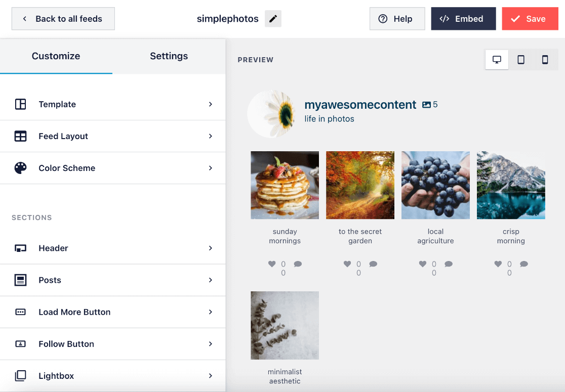The image size is (565, 392).
Task: Switch preview to tablet view
Action: pyautogui.click(x=521, y=59)
